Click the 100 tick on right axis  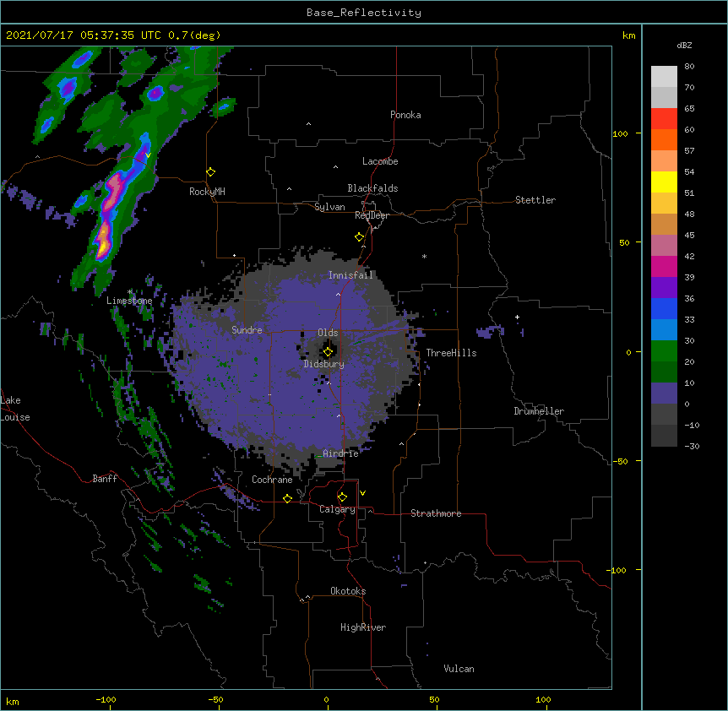620,133
